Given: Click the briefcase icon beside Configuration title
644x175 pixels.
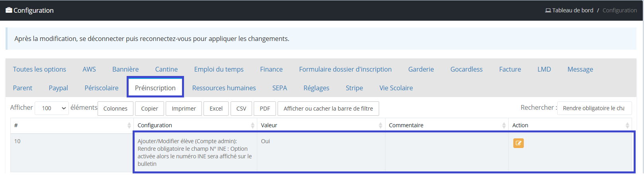Looking at the screenshot, I should pos(9,10).
